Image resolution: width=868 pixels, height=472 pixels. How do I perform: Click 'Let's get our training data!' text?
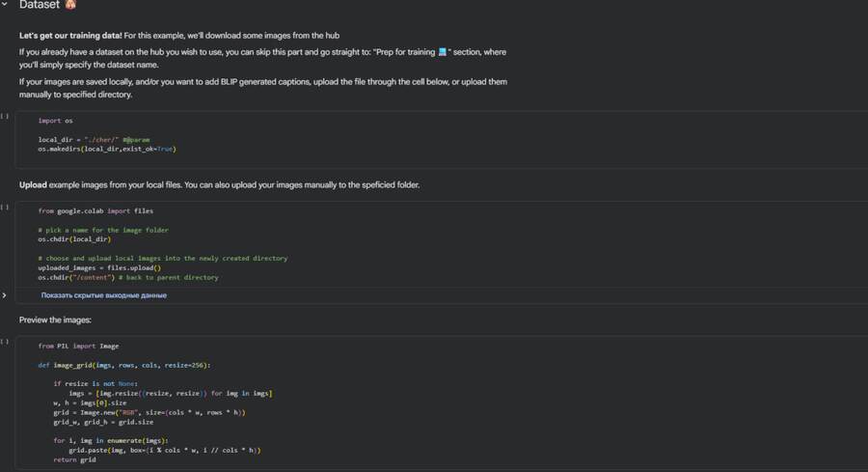point(70,36)
